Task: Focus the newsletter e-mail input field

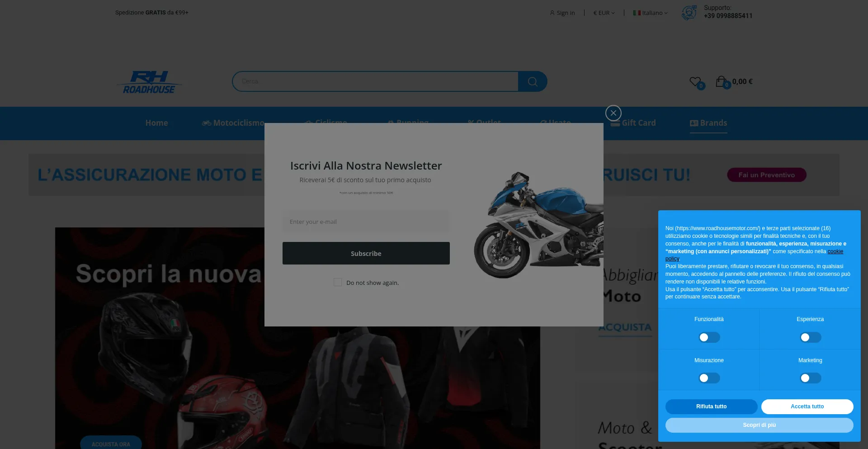Action: click(x=366, y=222)
